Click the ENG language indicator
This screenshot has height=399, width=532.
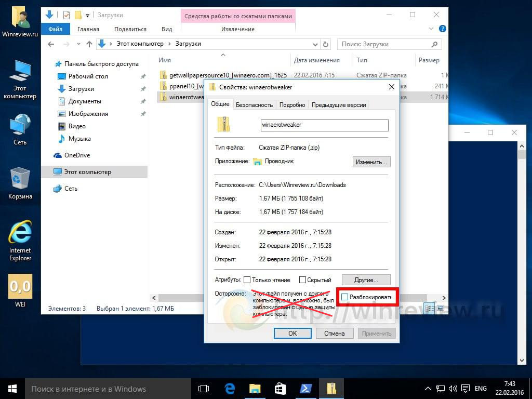click(x=481, y=389)
